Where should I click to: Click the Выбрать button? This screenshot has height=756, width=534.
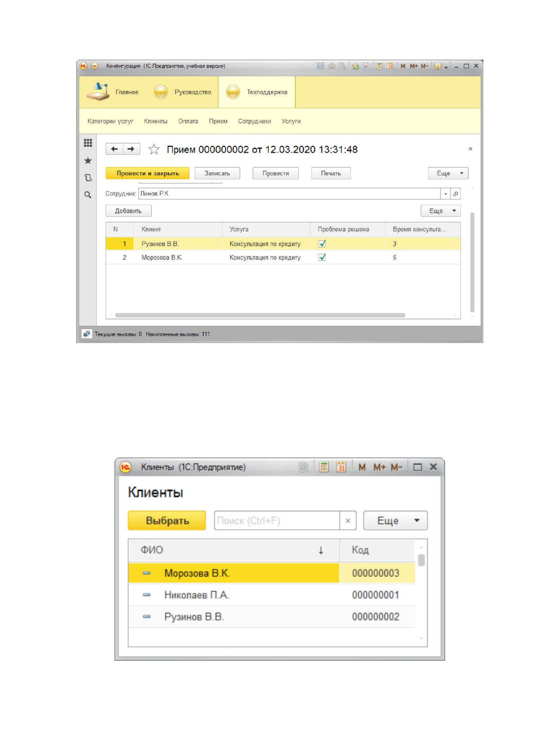(x=167, y=520)
